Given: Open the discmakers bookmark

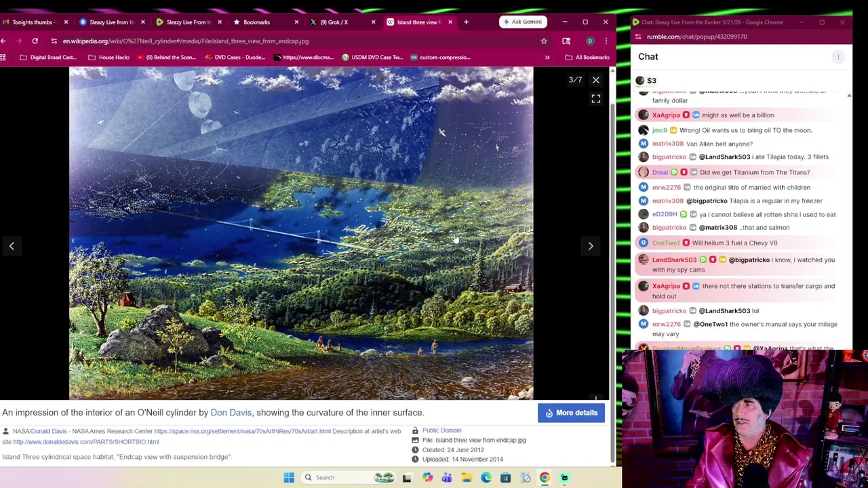Looking at the screenshot, I should pyautogui.click(x=303, y=58).
